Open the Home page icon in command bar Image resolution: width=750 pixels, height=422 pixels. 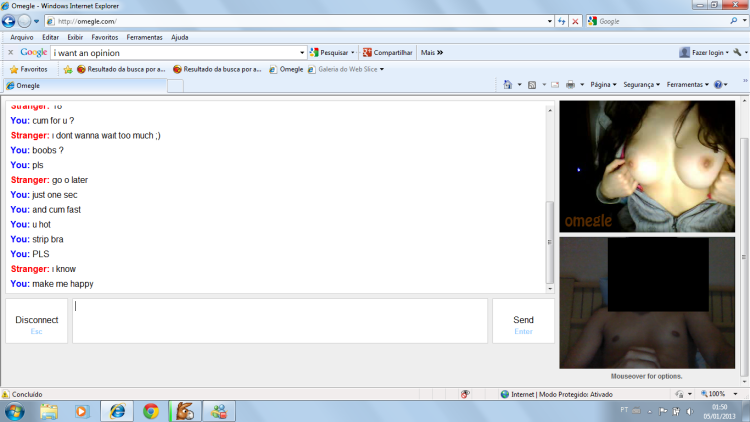[x=508, y=85]
